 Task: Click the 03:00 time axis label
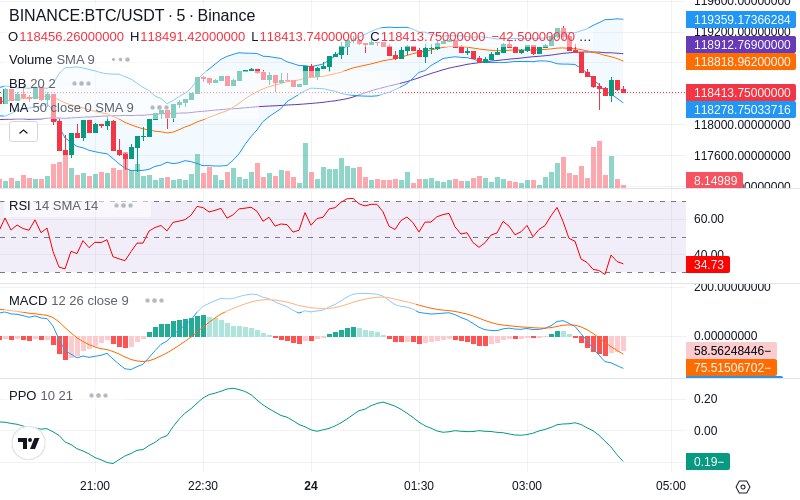526,485
